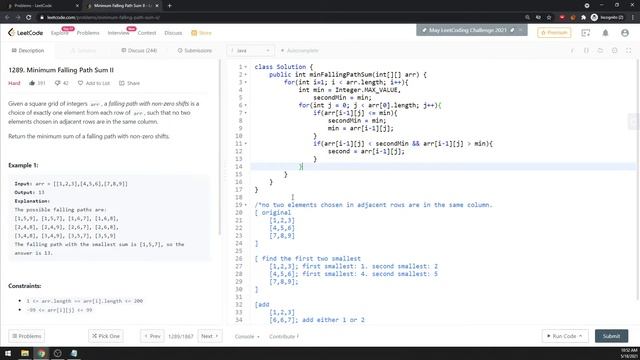Fold the comment block at line 19
The width and height of the screenshot is (640, 360).
tap(246, 204)
